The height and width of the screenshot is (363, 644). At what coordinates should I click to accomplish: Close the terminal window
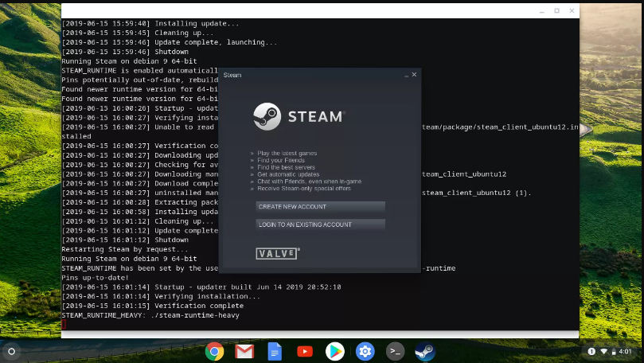point(572,10)
